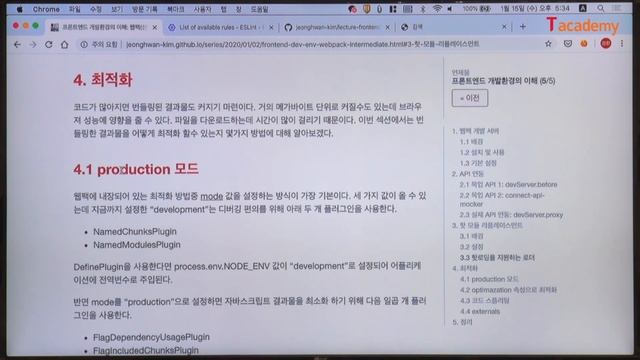This screenshot has height=360, width=640.
Task: Click the Pocket extension icon
Action: [567, 44]
